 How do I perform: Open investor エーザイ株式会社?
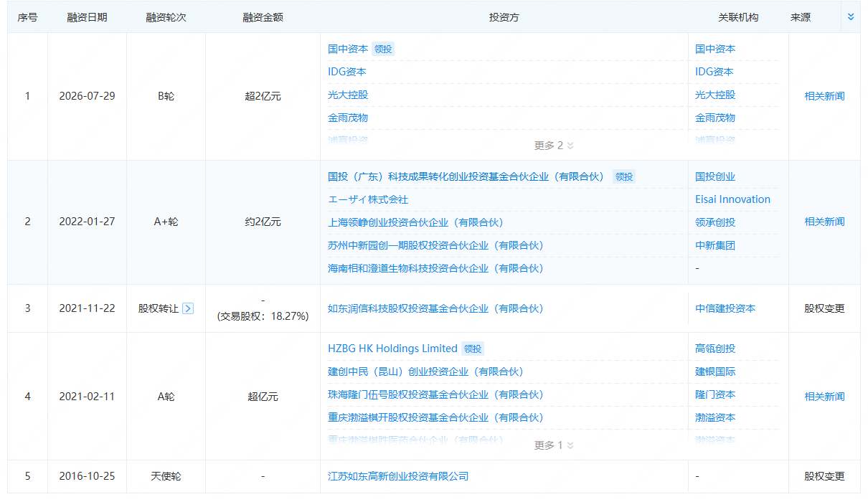(368, 199)
